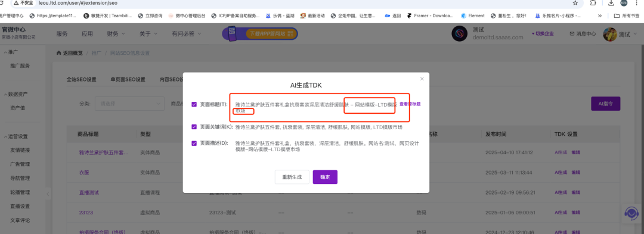The height and width of the screenshot is (234, 644).
Task: Open the 立即咨询 bookmark
Action: pos(150,16)
